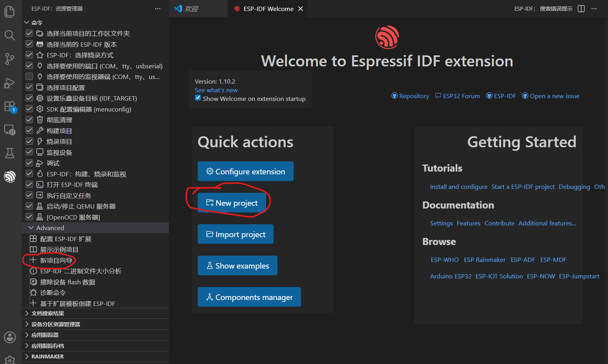Click the terminal icon for 打开 ESP-IDF 终端
The image size is (608, 364).
point(40,185)
